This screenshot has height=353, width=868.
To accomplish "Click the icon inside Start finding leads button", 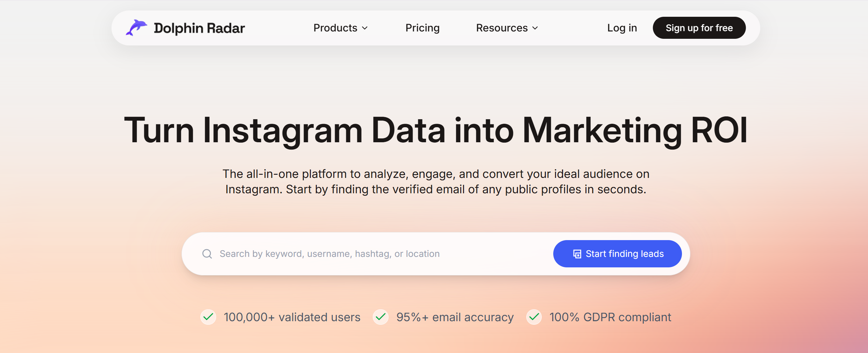I will [577, 254].
